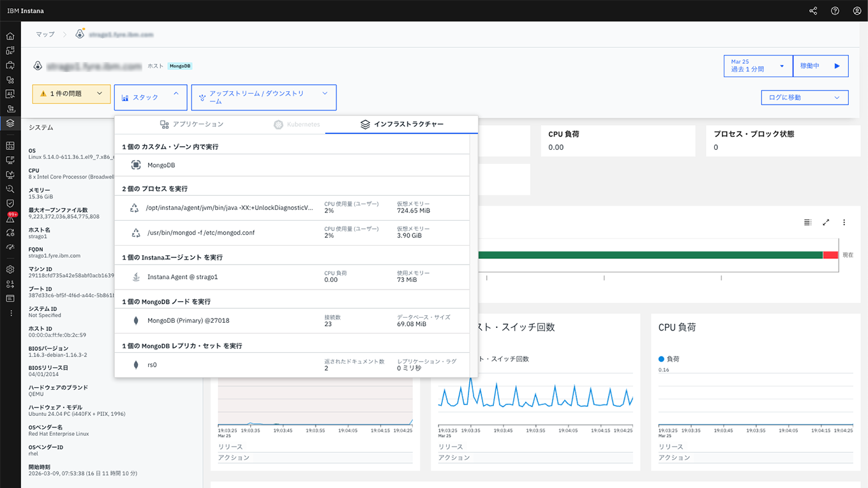Screen dimensions: 868x488
Task: Click the host icon in breadcrumb
Action: click(x=80, y=33)
